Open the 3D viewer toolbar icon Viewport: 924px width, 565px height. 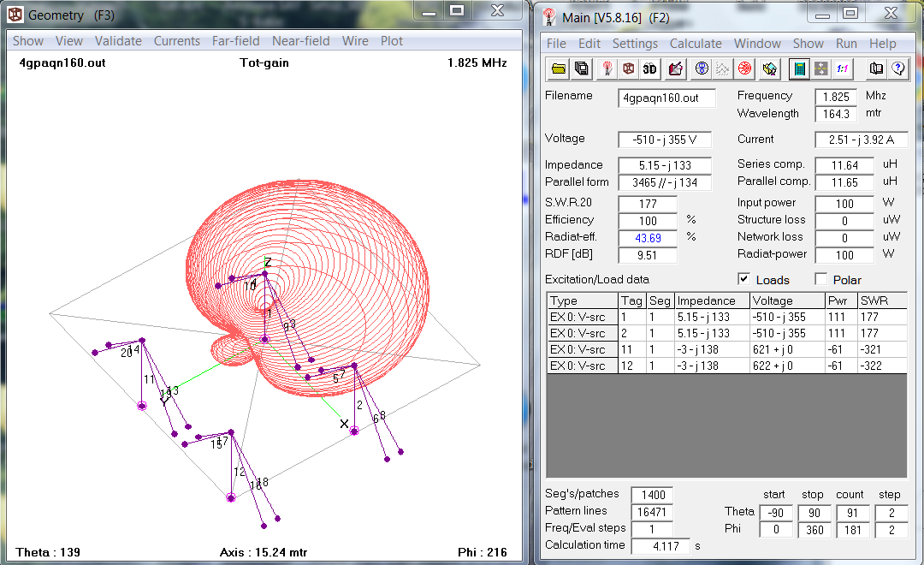click(650, 69)
